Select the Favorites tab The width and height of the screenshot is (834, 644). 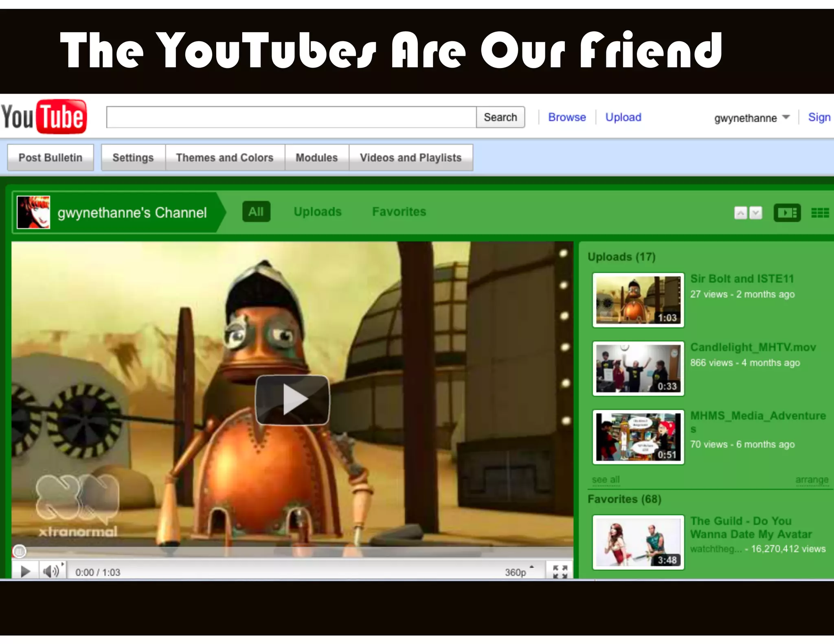pos(399,212)
